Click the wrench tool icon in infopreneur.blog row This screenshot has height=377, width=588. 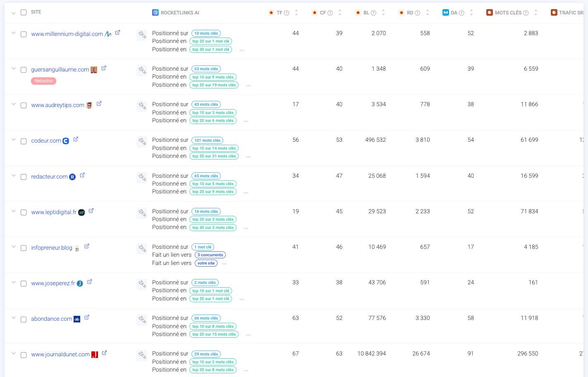point(142,248)
